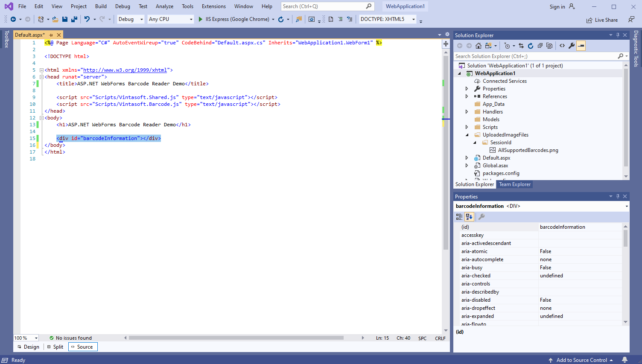Open View Code from Solution Explorer toolbar
Image resolution: width=642 pixels, height=364 pixels.
(x=562, y=46)
